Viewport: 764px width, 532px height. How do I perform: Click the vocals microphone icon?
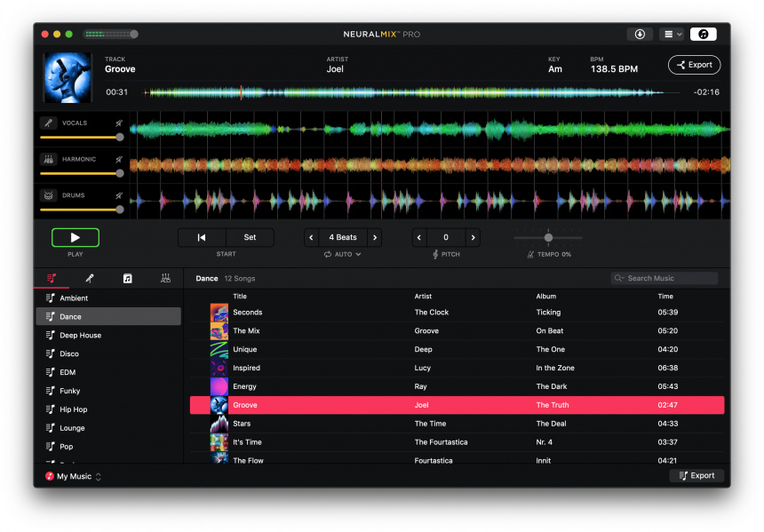pyautogui.click(x=48, y=123)
